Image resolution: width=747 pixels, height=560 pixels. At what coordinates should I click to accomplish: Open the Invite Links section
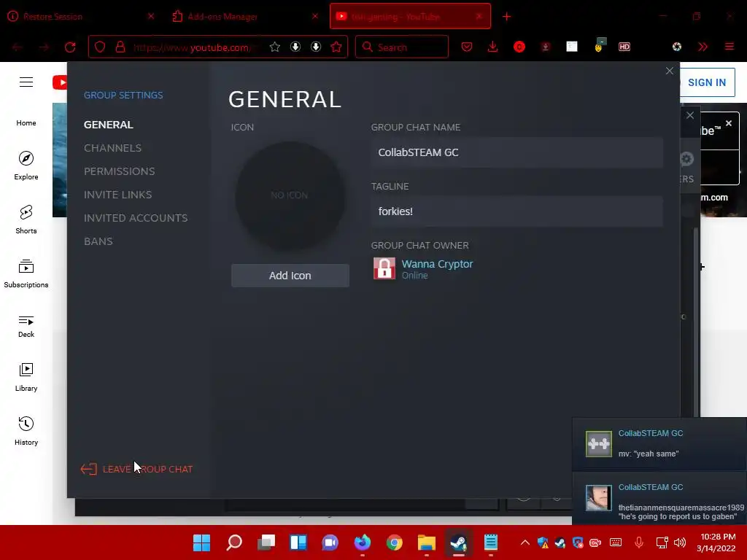(x=117, y=195)
